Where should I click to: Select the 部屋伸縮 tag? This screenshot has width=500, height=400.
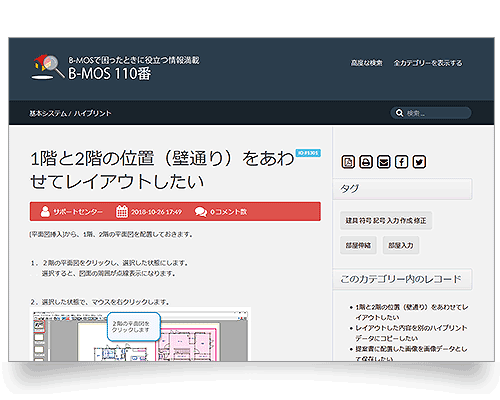click(358, 245)
